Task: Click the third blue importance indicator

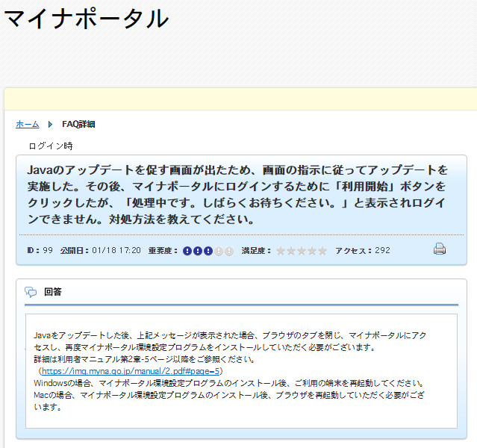Action: (x=208, y=251)
